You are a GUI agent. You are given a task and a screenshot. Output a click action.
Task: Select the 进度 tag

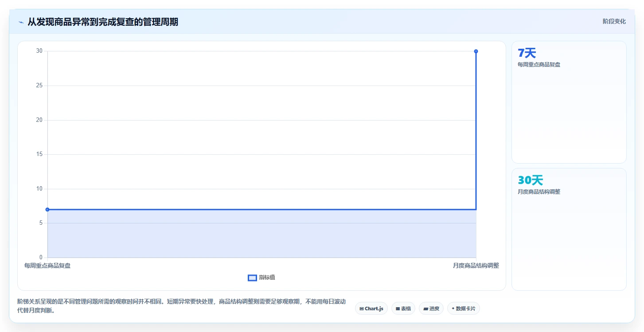pyautogui.click(x=431, y=309)
